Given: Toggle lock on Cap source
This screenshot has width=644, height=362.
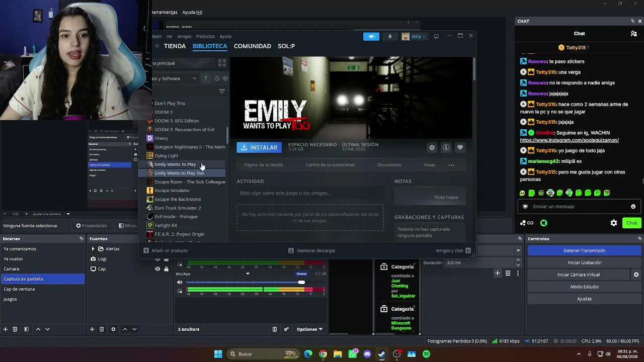Looking at the screenshot, I should [166, 269].
